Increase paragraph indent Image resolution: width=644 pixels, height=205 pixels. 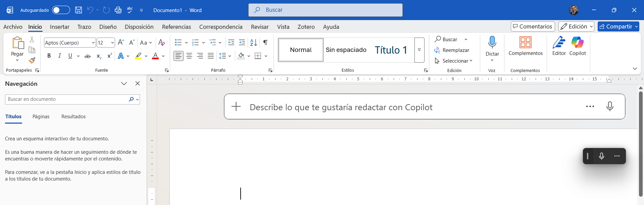[x=242, y=43]
